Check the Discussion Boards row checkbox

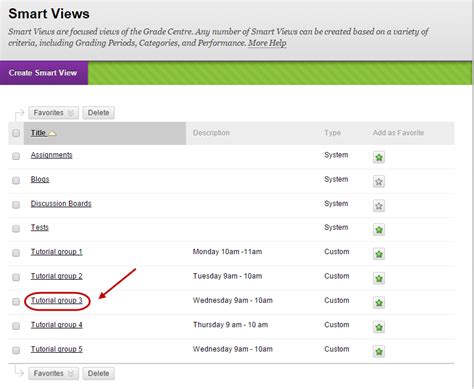[16, 205]
